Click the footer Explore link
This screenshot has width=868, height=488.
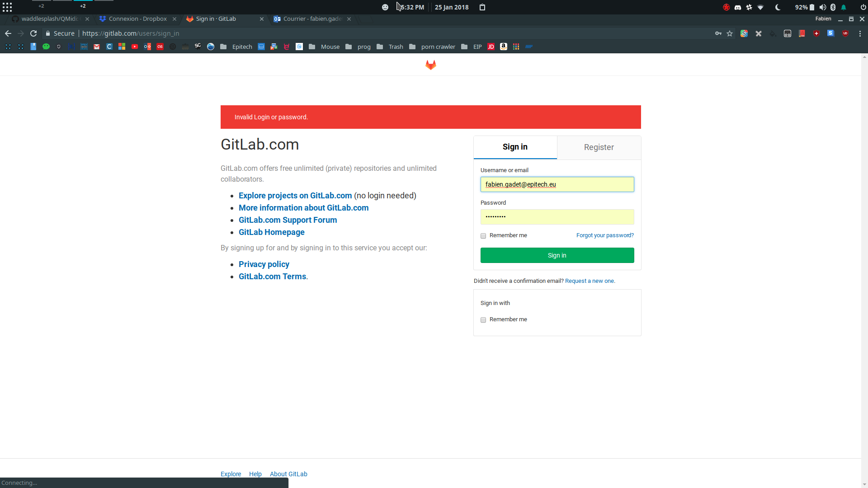231,474
